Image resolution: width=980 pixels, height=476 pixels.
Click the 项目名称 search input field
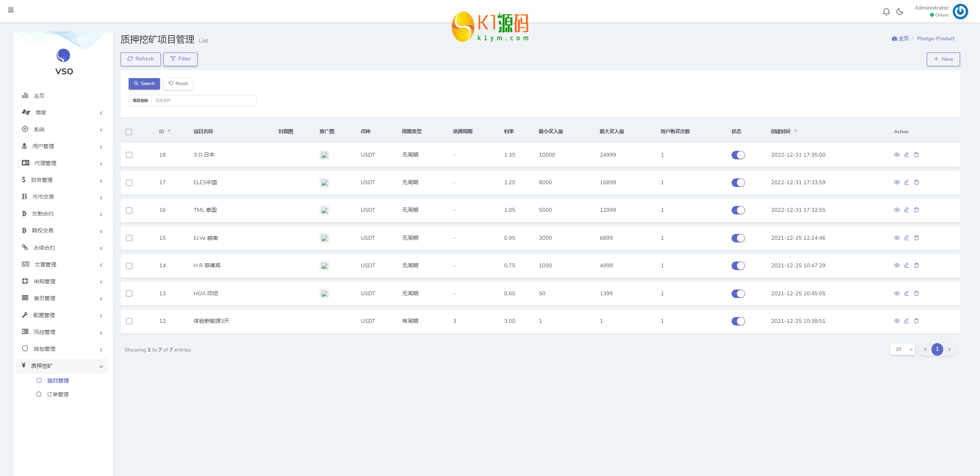pyautogui.click(x=204, y=101)
